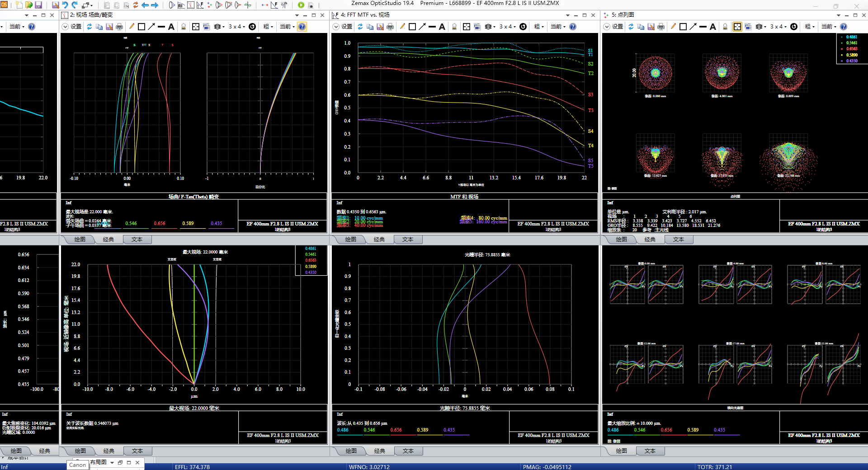Open the 3 x 4 layout dropdown in MTF window
Image resolution: width=868 pixels, height=470 pixels.
[508, 27]
